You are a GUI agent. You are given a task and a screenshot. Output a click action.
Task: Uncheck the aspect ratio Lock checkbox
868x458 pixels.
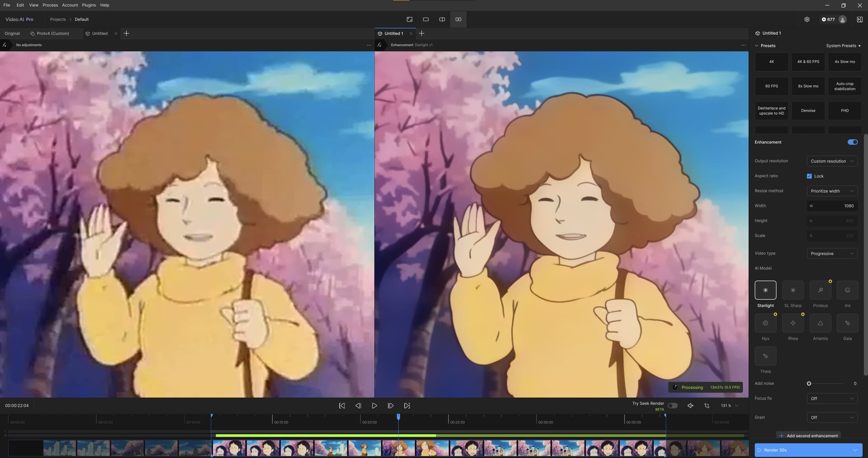coord(809,176)
